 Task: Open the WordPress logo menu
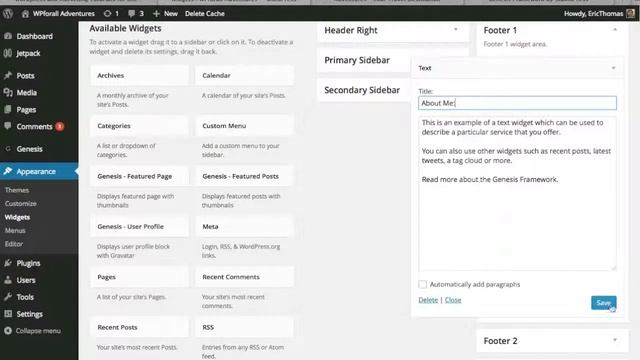[8, 13]
